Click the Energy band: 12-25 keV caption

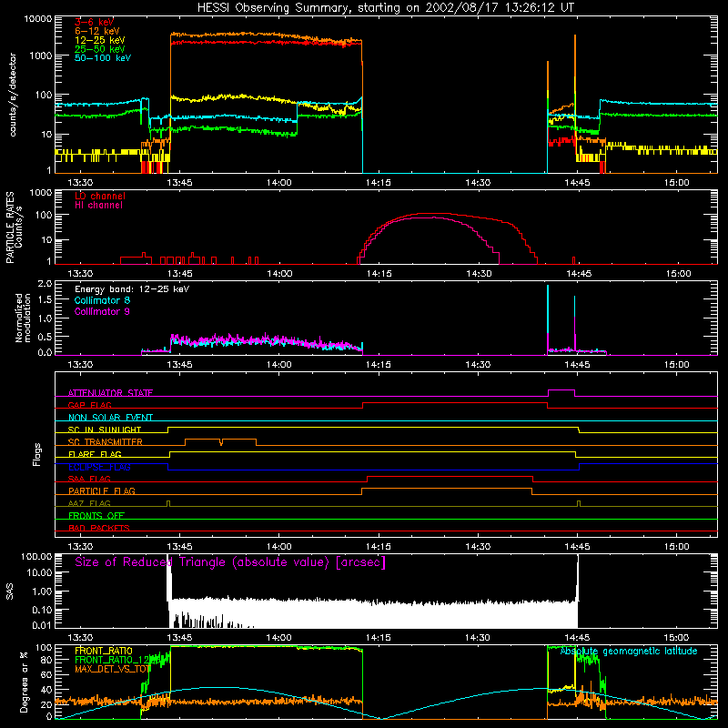point(132,289)
